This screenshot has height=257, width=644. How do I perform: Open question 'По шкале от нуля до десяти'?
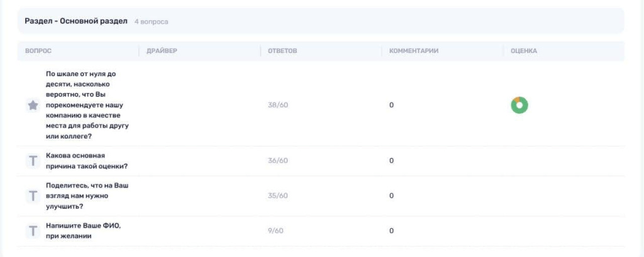[x=87, y=105]
